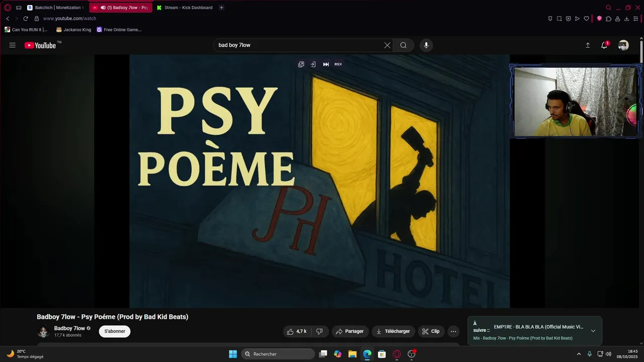Show hidden system tray icons chevron
This screenshot has height=362, width=644.
pyautogui.click(x=579, y=354)
